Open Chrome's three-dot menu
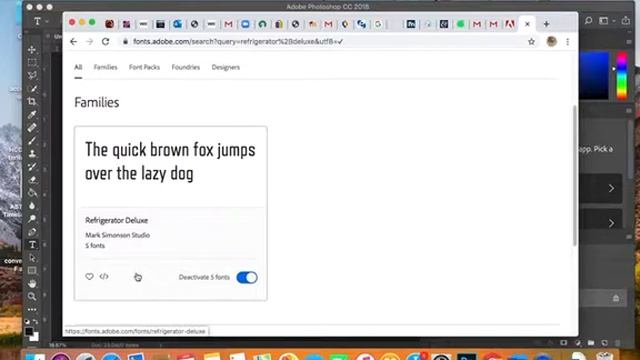The height and width of the screenshot is (360, 640). point(567,42)
